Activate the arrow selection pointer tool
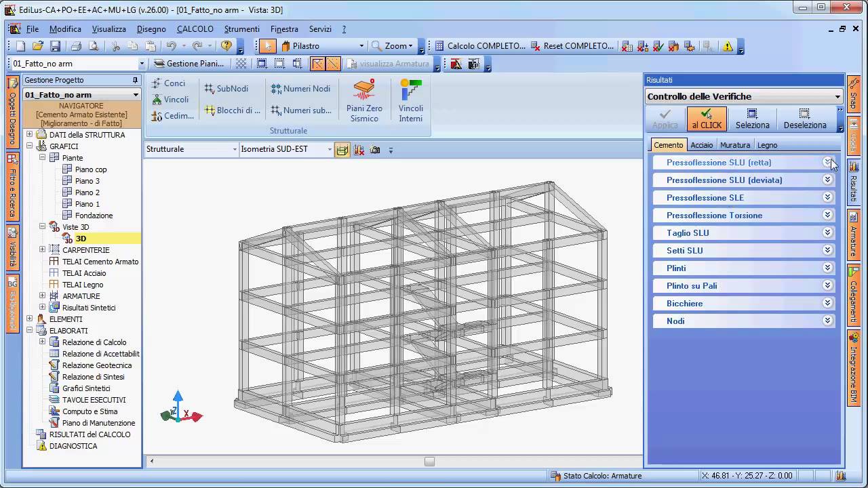This screenshot has height=488, width=868. pos(268,46)
